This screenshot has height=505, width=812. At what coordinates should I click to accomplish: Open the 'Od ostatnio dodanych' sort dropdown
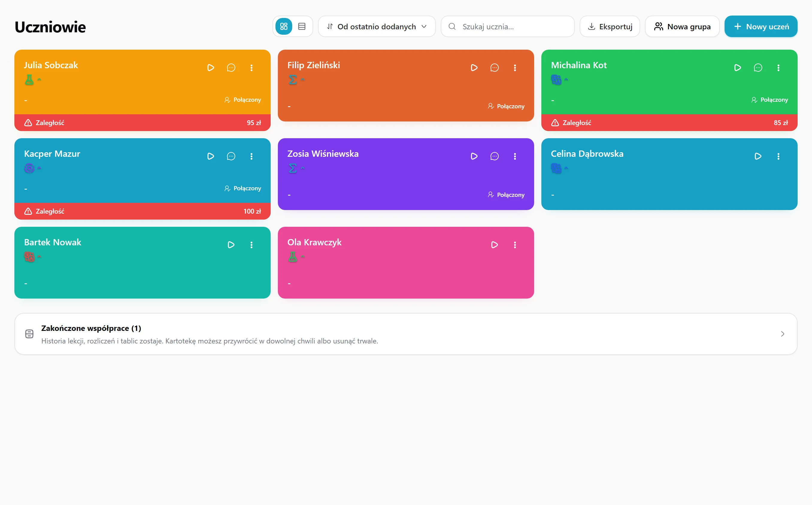point(377,26)
